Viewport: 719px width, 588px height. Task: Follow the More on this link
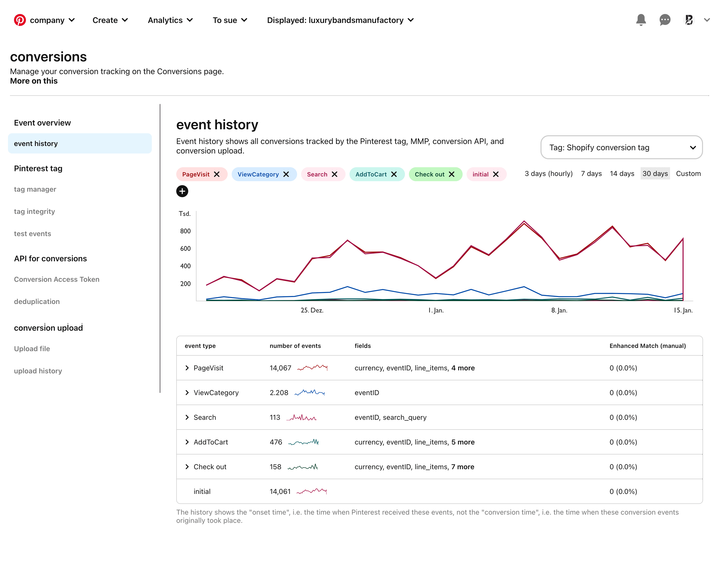pos(34,81)
